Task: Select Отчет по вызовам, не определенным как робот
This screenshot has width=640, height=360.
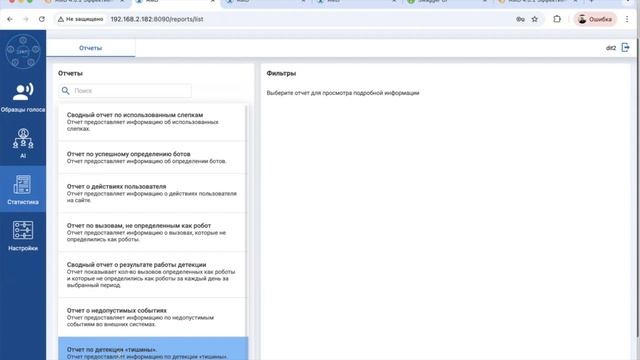Action: [x=153, y=232]
